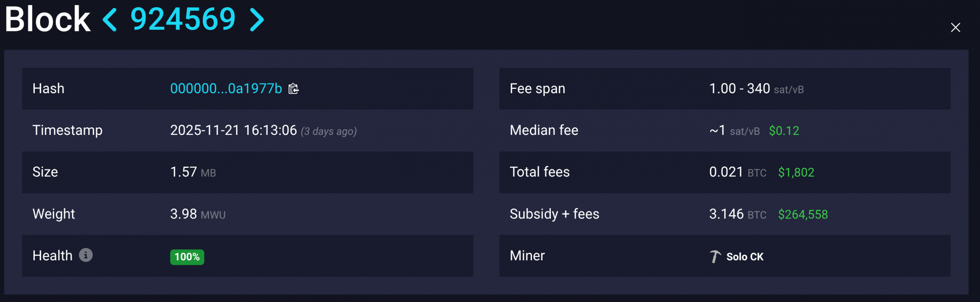The height and width of the screenshot is (302, 980).
Task: Open the block hash link 000000...0a1977b
Action: tap(226, 89)
